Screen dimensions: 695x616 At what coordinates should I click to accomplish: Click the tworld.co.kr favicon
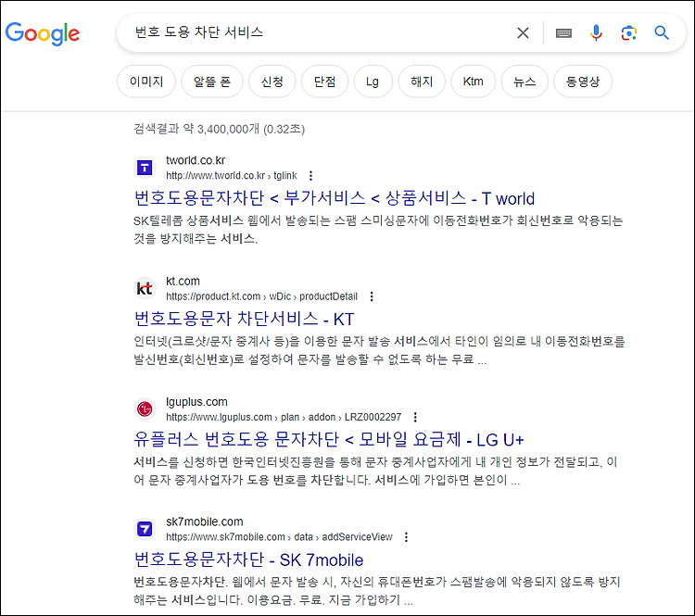tap(145, 168)
